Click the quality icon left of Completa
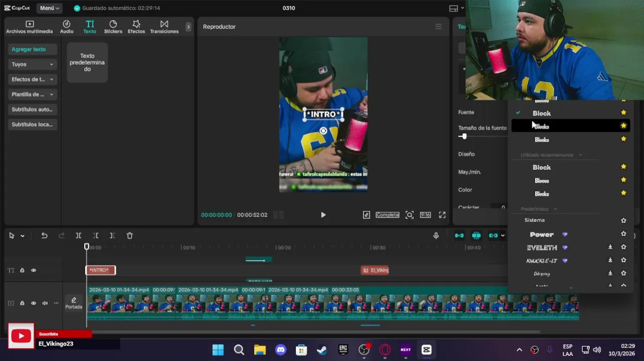 [366, 215]
